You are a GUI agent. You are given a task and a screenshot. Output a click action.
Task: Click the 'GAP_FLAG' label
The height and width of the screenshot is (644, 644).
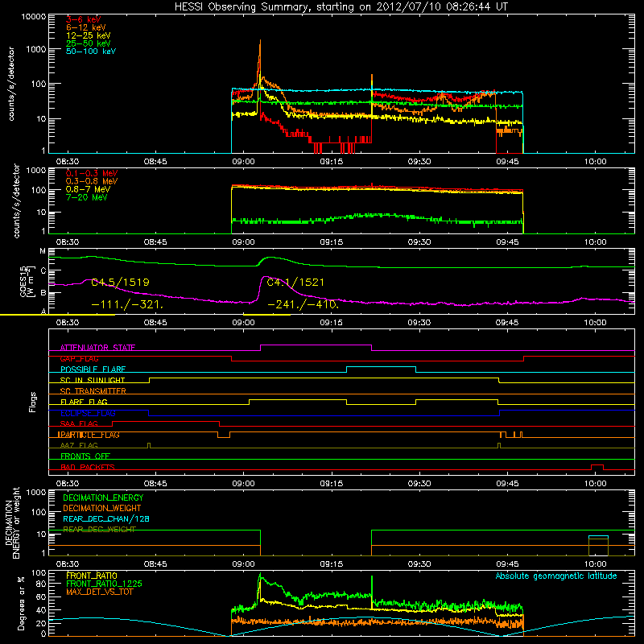[79, 358]
